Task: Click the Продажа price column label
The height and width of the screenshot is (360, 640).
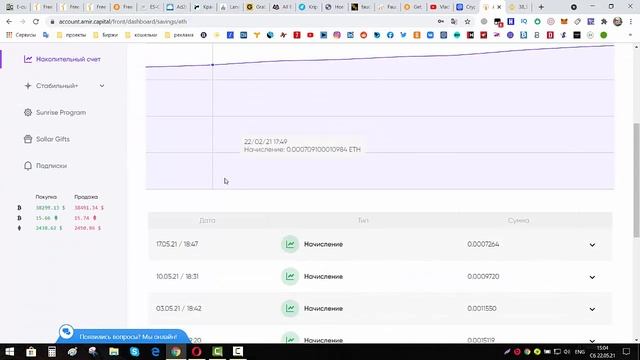Action: tap(86, 197)
